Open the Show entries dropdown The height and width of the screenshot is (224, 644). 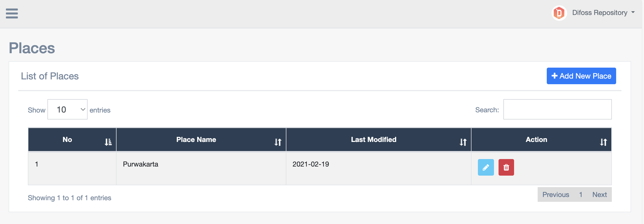(68, 110)
